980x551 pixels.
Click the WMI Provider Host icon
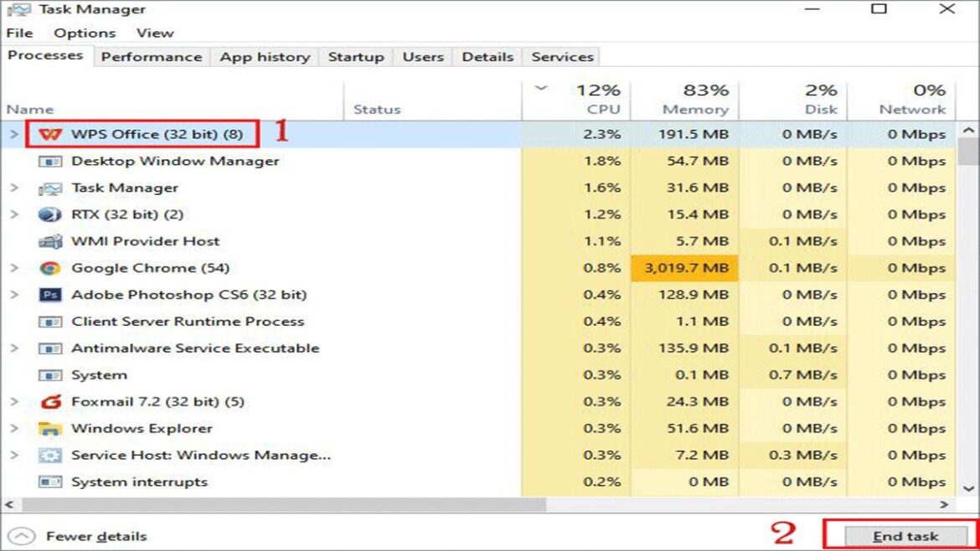pos(50,241)
